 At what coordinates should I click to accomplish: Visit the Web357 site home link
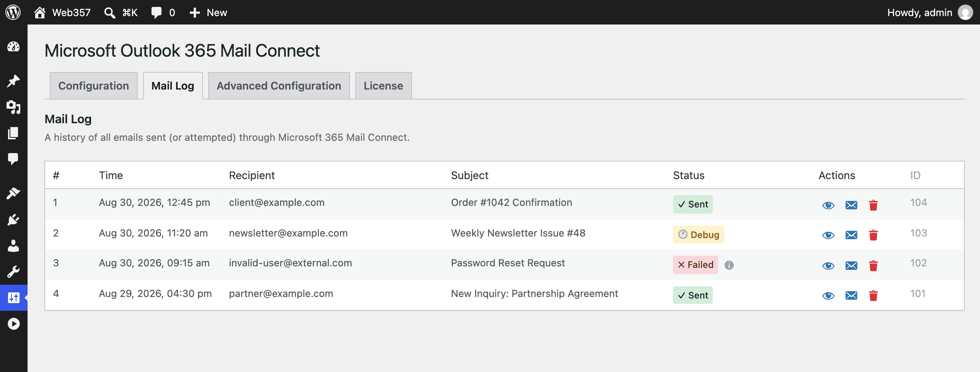point(62,12)
